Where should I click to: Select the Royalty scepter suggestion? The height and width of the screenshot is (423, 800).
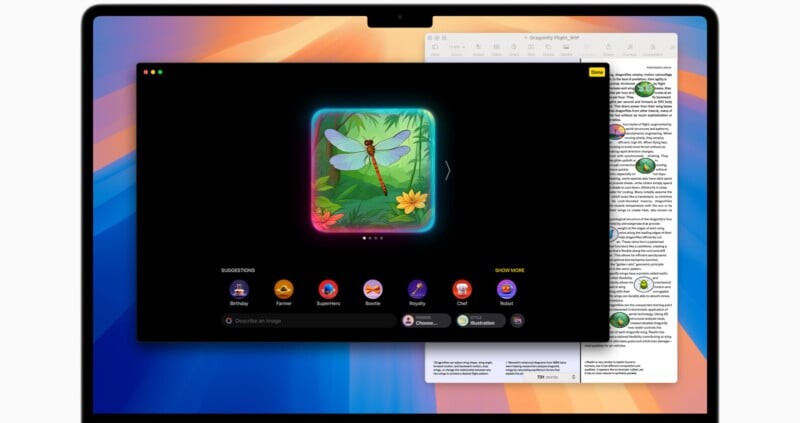(x=417, y=289)
